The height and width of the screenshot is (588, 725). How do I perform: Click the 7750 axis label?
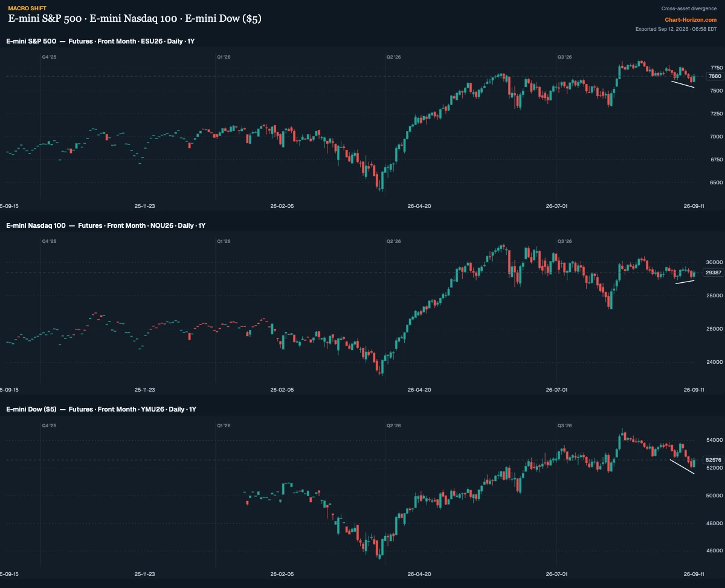pyautogui.click(x=717, y=68)
